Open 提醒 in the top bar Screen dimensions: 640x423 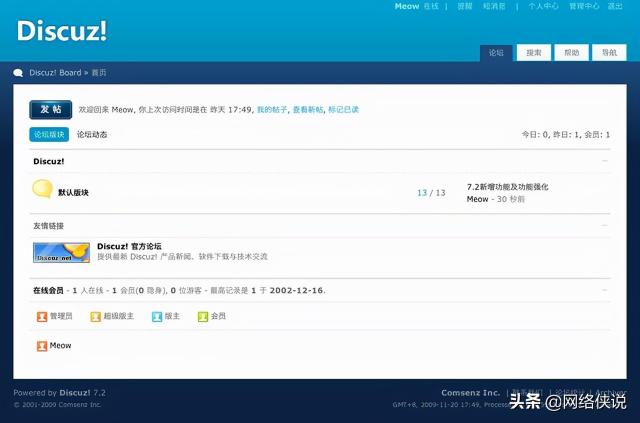pos(464,6)
